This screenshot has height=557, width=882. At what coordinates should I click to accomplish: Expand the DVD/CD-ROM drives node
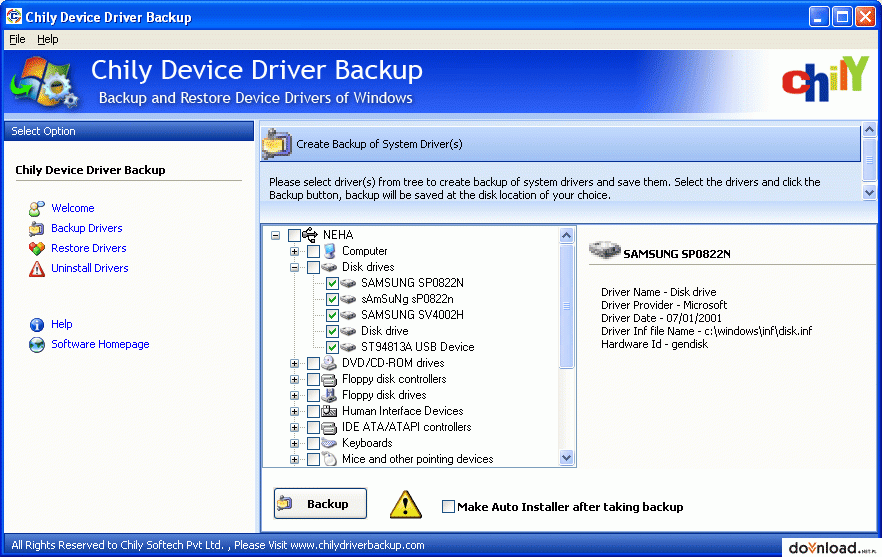click(x=294, y=363)
